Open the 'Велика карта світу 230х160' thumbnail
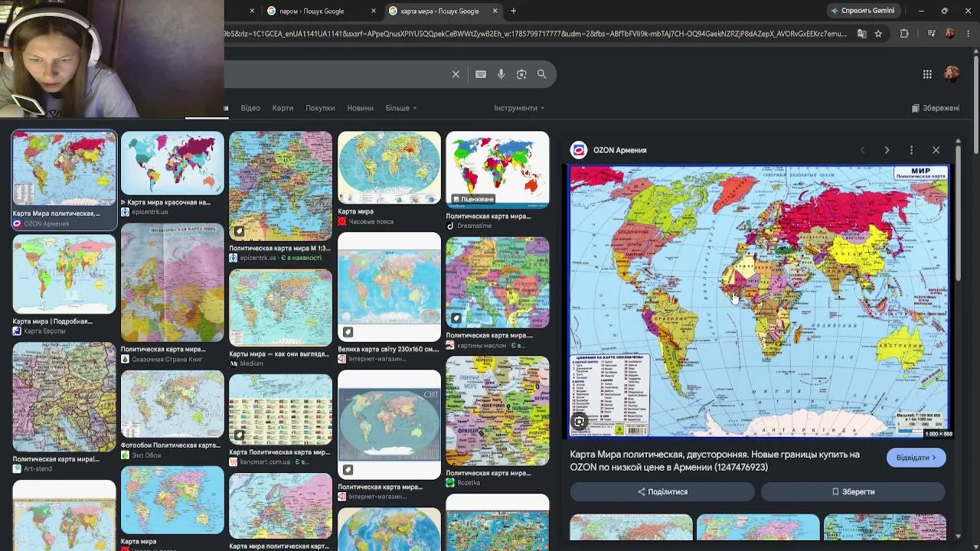Viewport: 980px width, 551px height. [x=390, y=287]
